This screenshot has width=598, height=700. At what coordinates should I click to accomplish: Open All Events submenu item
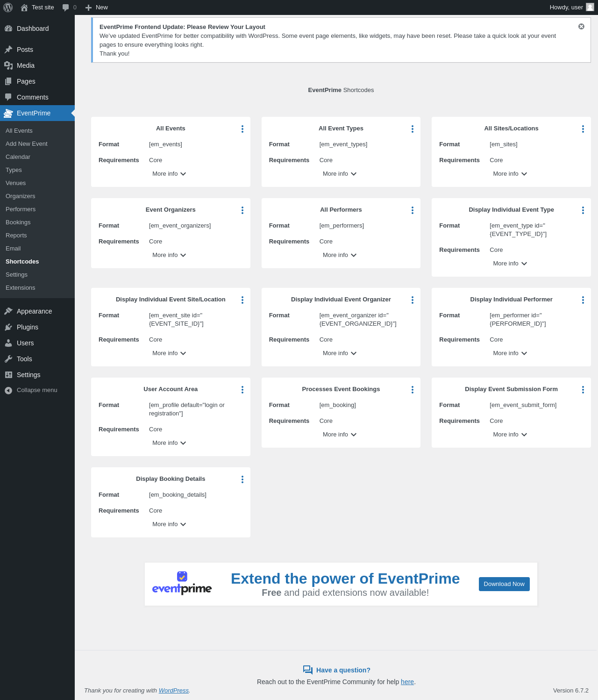click(19, 131)
